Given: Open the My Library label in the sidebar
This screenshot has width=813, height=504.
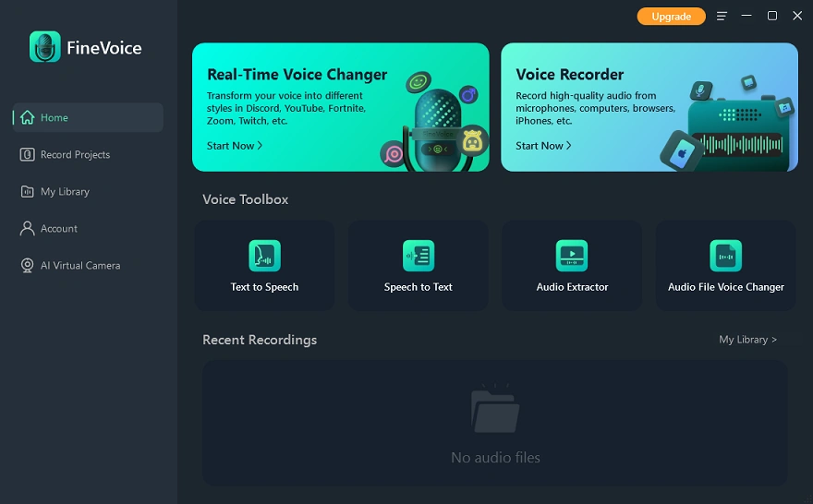Looking at the screenshot, I should tap(65, 192).
